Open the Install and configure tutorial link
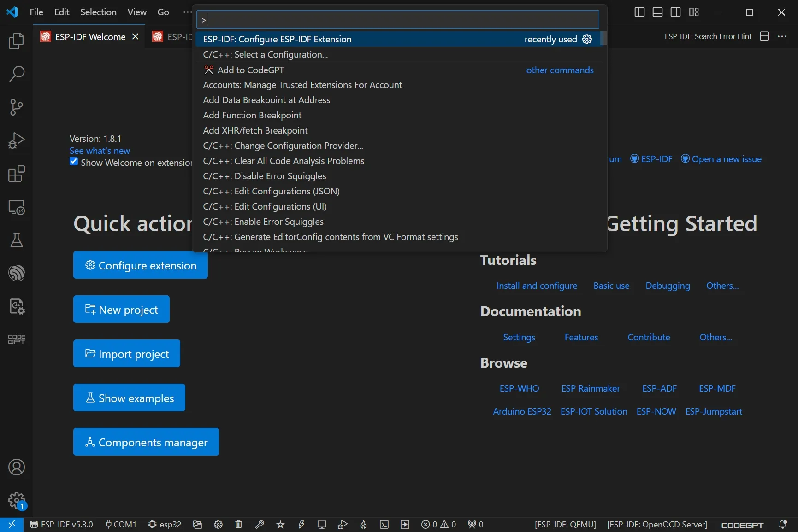The width and height of the screenshot is (798, 532). click(537, 286)
